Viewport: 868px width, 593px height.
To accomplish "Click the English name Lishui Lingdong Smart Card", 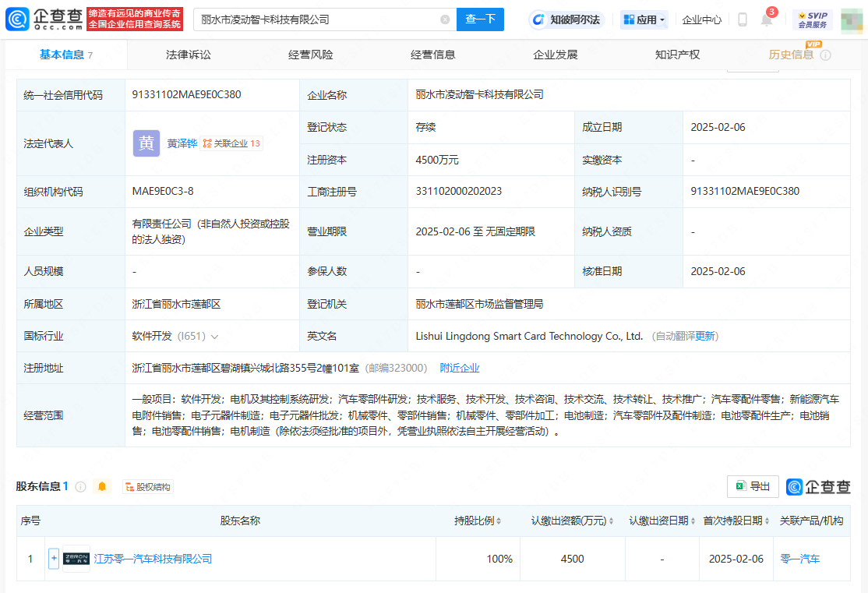I will (529, 337).
